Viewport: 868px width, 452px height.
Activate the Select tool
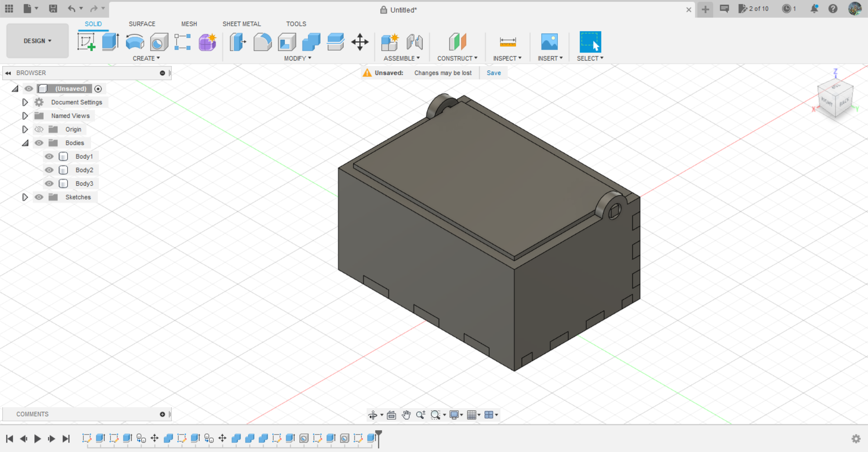point(590,42)
